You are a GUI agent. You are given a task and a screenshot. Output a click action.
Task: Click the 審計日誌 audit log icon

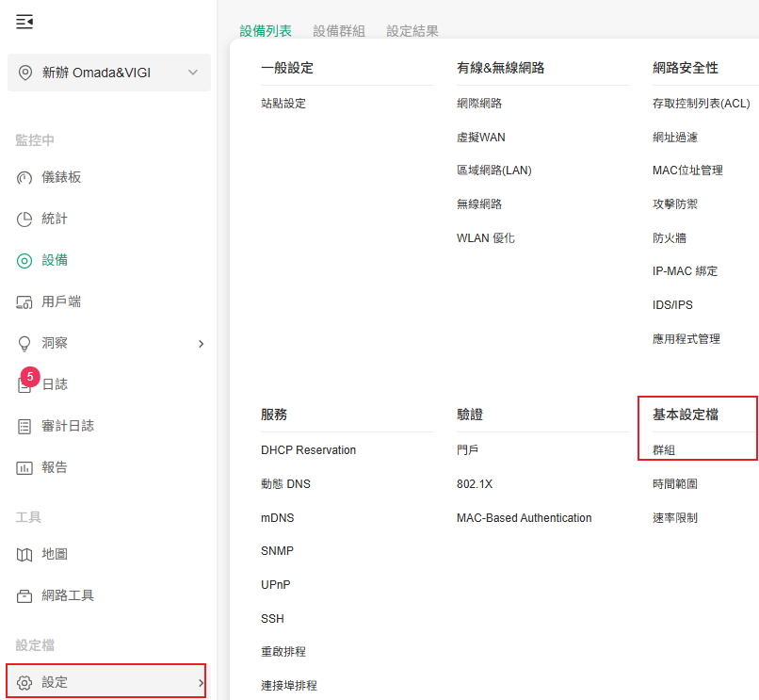(x=24, y=426)
